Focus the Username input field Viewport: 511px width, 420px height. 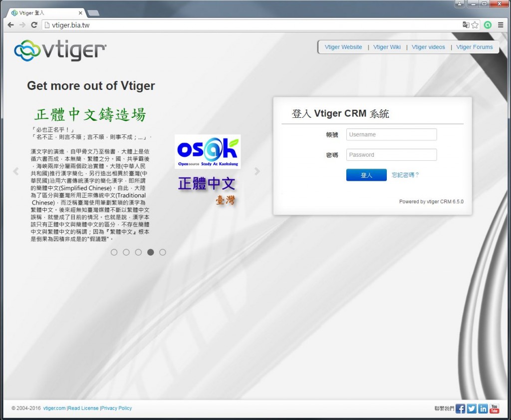[x=391, y=134]
